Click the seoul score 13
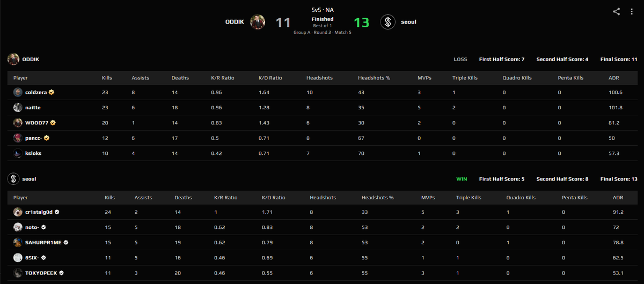644x284 pixels. click(362, 23)
